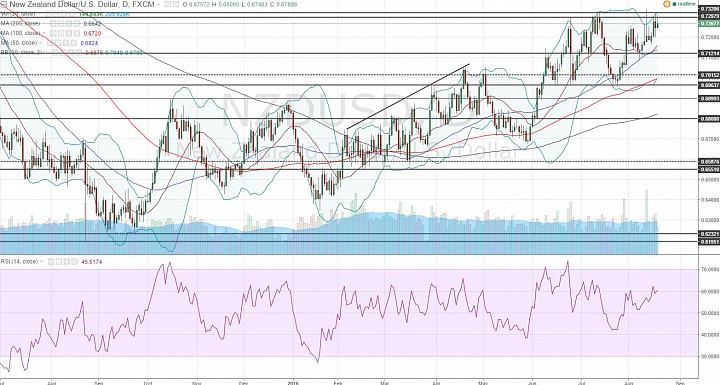Image resolution: width=720 pixels, height=385 pixels.
Task: Click the plus icon in the RSI (14, close) row
Action: 67,262
